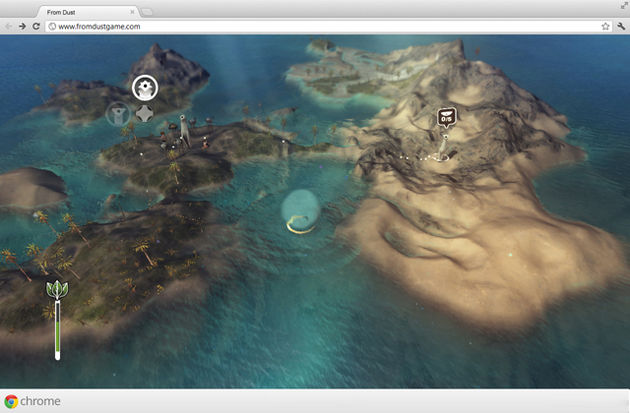Click the vegetation progress gauge bar

tap(58, 330)
